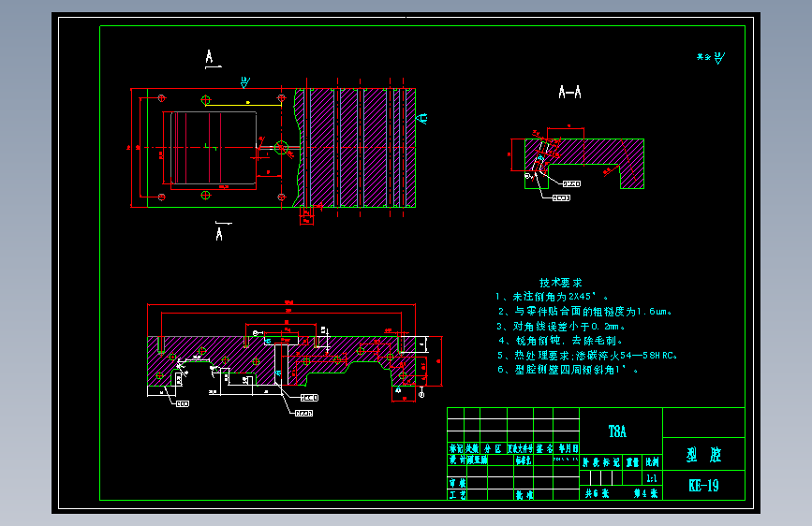Click the "设计" row label

click(456, 460)
